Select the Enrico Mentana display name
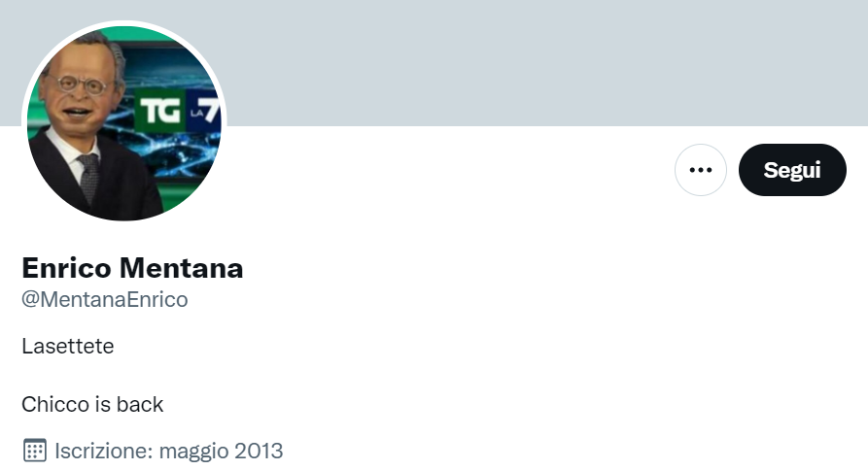 coord(132,268)
